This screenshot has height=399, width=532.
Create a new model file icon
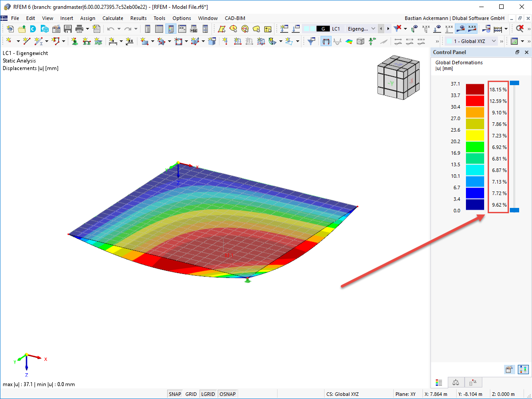(x=10, y=29)
